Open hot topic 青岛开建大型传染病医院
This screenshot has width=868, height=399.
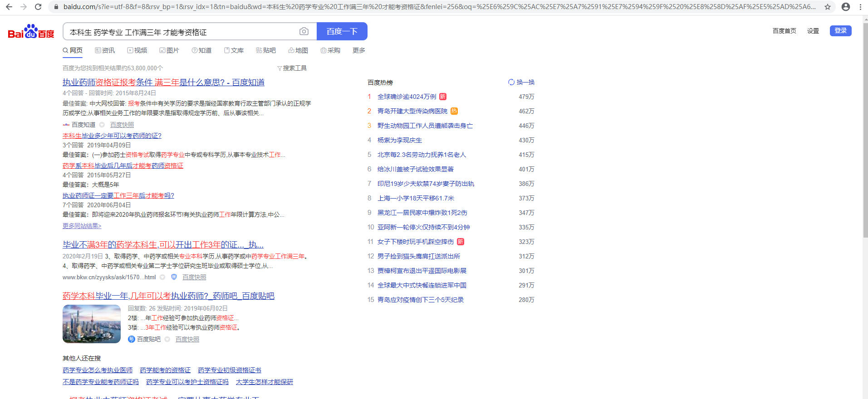click(x=412, y=111)
